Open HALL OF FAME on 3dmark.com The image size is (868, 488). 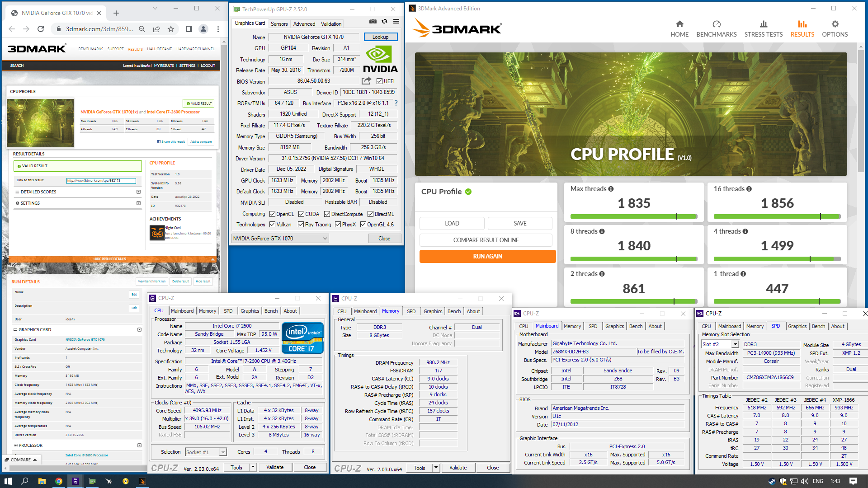click(x=160, y=49)
